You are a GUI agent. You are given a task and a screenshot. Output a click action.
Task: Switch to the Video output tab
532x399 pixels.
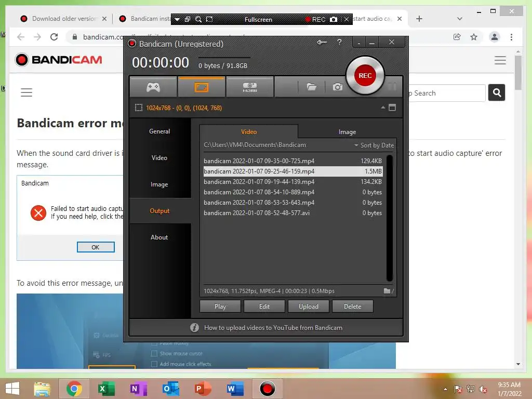click(249, 131)
